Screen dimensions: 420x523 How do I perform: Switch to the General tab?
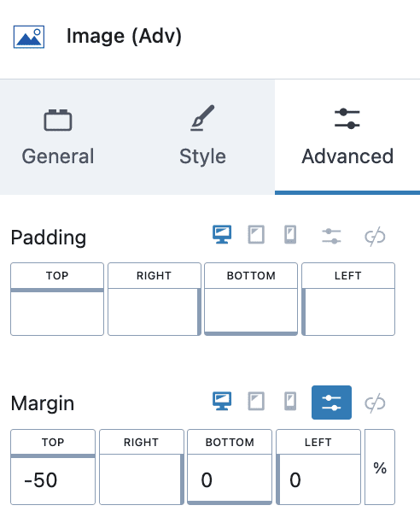[x=57, y=137]
